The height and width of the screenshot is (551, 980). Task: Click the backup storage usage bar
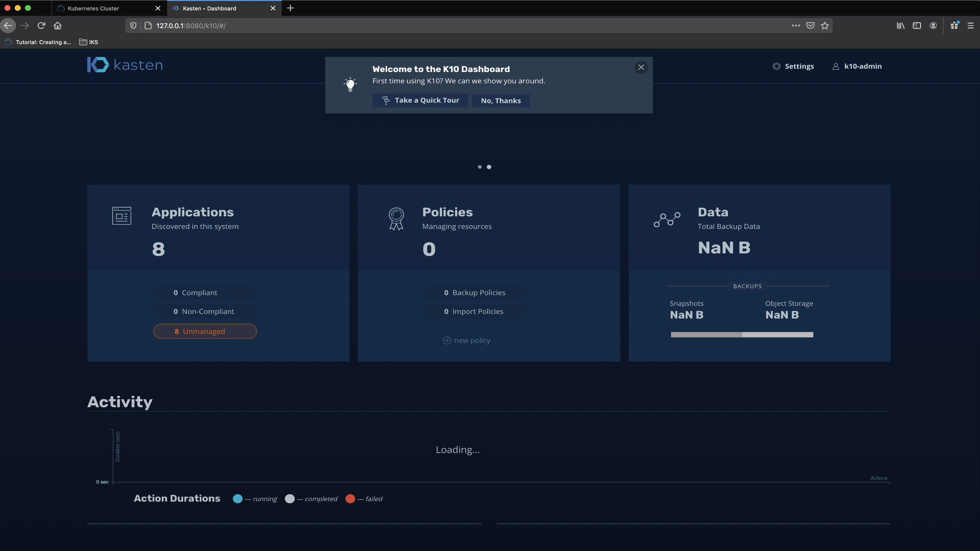pyautogui.click(x=742, y=335)
